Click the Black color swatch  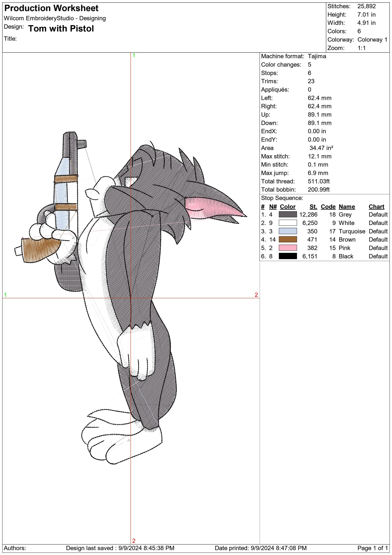tap(288, 256)
